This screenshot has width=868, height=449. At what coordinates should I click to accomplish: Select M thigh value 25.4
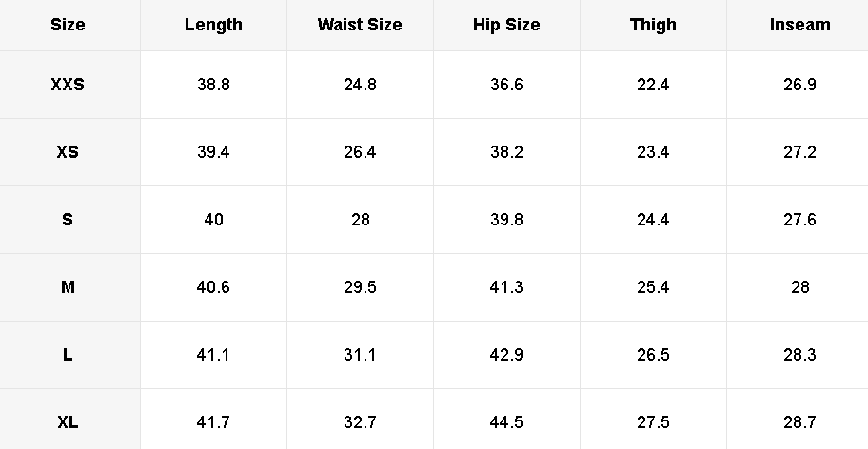(653, 287)
